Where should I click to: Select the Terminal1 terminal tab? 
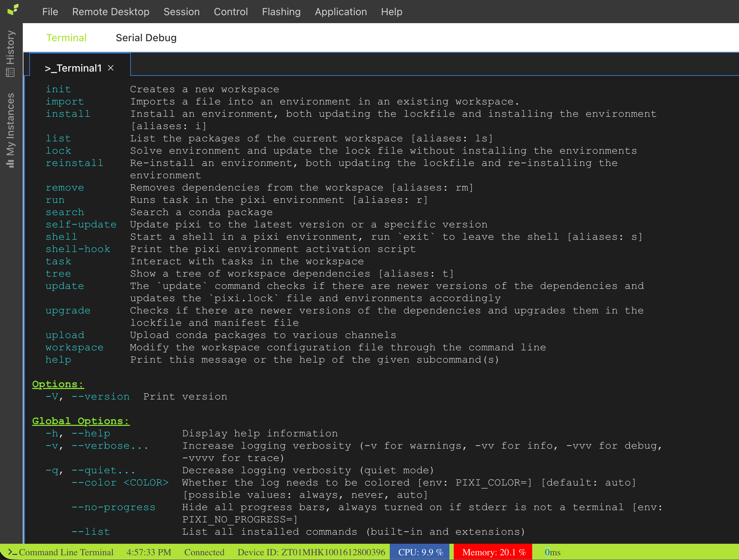[73, 68]
